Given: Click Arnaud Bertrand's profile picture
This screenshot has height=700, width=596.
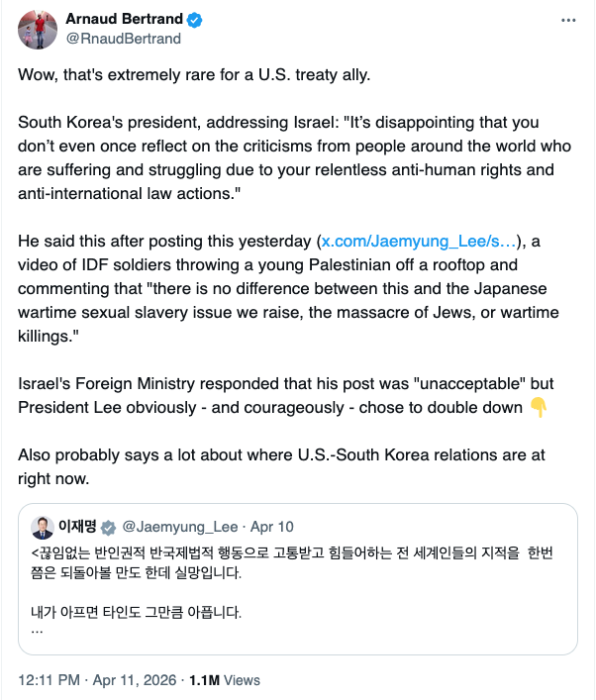Looking at the screenshot, I should point(37,30).
